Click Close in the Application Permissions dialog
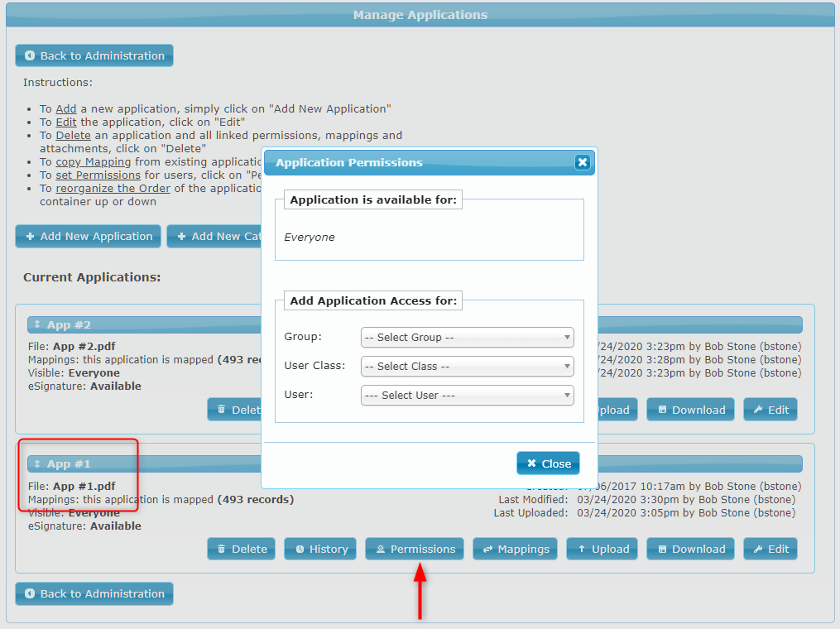 pyautogui.click(x=548, y=463)
